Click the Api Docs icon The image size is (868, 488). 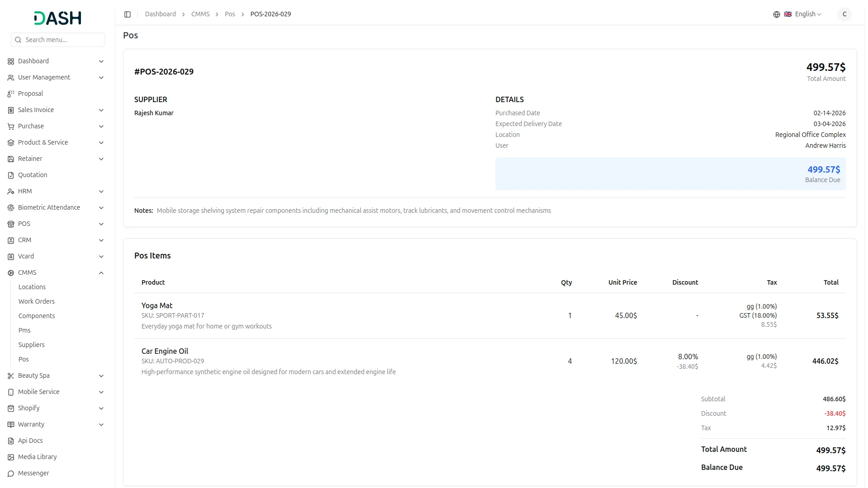pos(11,441)
